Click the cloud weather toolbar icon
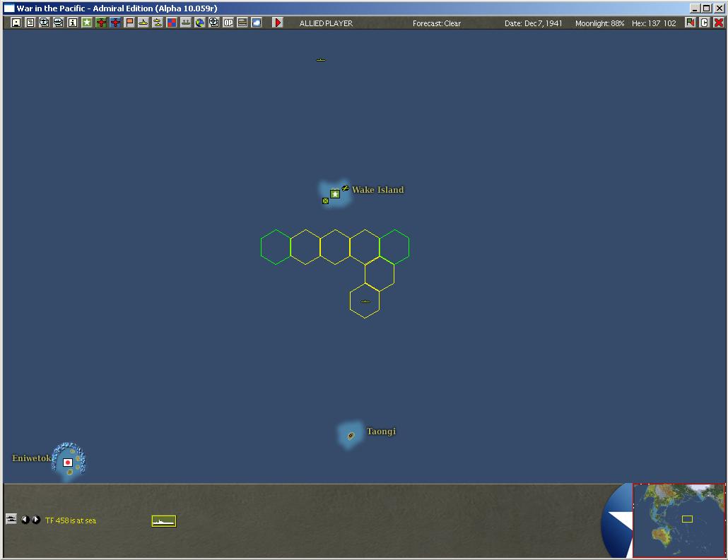Image resolution: width=728 pixels, height=560 pixels. [257, 23]
